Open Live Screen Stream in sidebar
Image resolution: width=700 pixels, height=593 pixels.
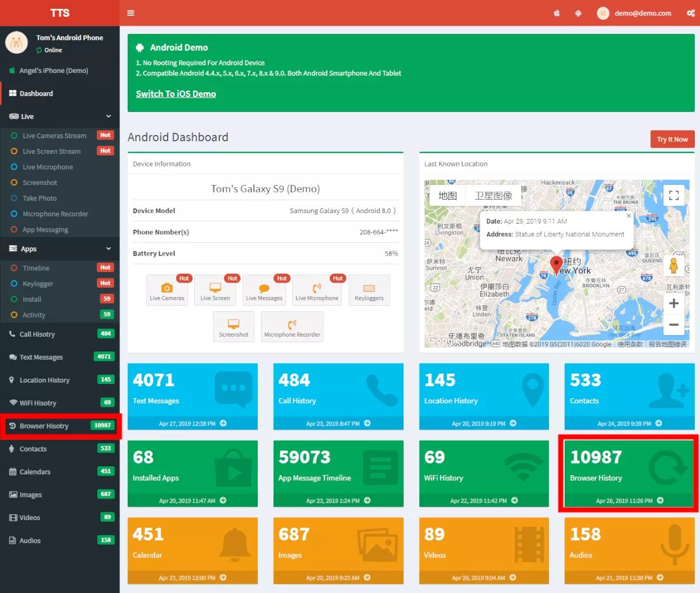click(60, 151)
